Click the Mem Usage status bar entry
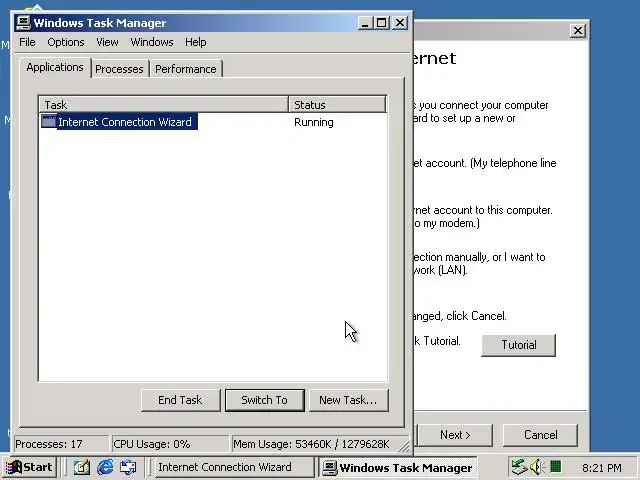640x480 pixels. click(316, 444)
